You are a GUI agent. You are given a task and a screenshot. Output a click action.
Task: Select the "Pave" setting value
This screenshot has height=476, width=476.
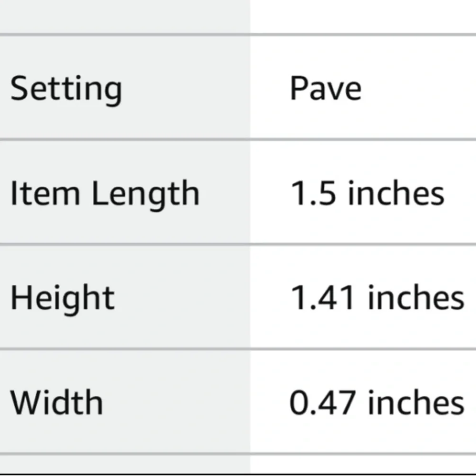(326, 89)
